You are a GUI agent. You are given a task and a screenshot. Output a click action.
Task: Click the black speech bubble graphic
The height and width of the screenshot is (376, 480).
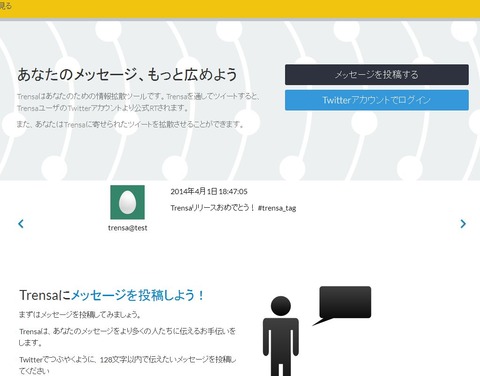[x=343, y=305]
